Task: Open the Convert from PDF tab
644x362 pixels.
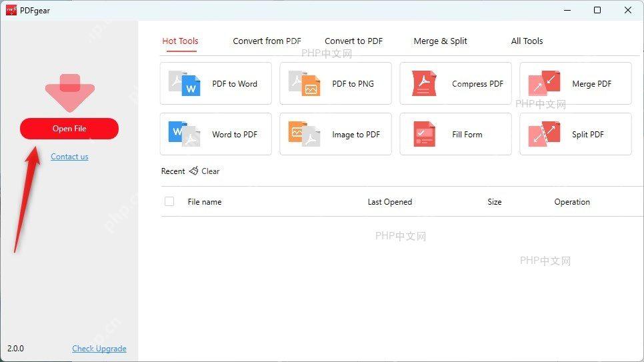Action: point(267,41)
